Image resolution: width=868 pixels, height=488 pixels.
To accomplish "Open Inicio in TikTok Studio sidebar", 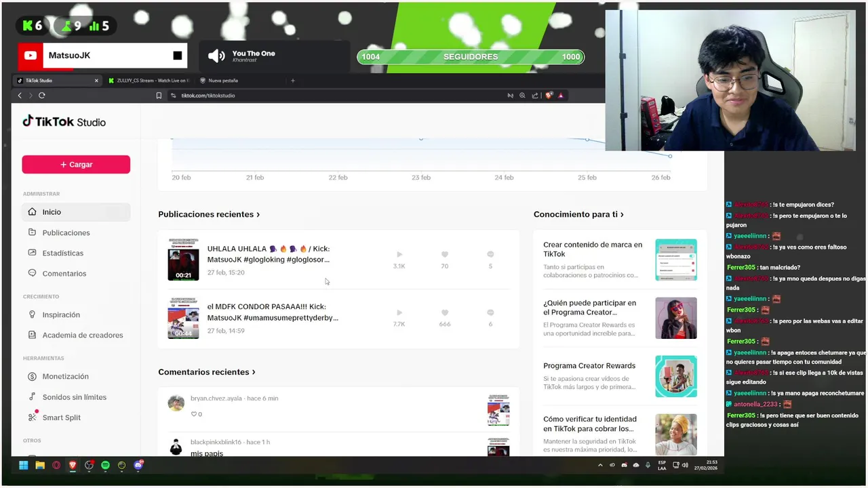I will pos(76,212).
